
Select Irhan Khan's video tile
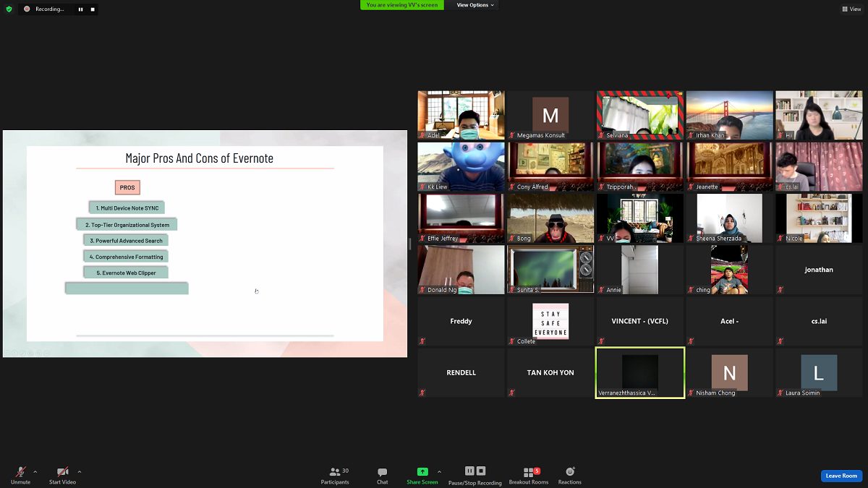click(729, 115)
